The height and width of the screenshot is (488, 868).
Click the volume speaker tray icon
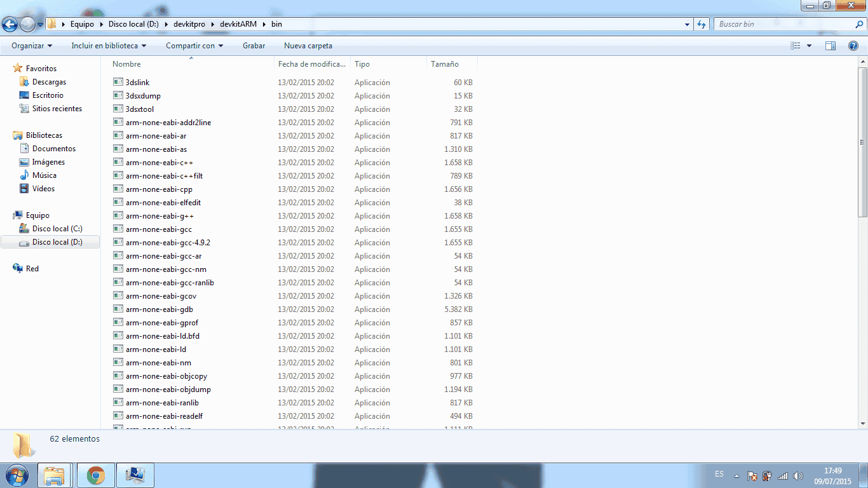click(x=798, y=475)
